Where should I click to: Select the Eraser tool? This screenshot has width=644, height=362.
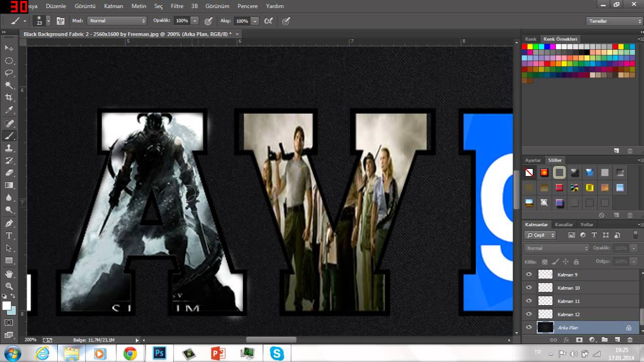tap(9, 173)
